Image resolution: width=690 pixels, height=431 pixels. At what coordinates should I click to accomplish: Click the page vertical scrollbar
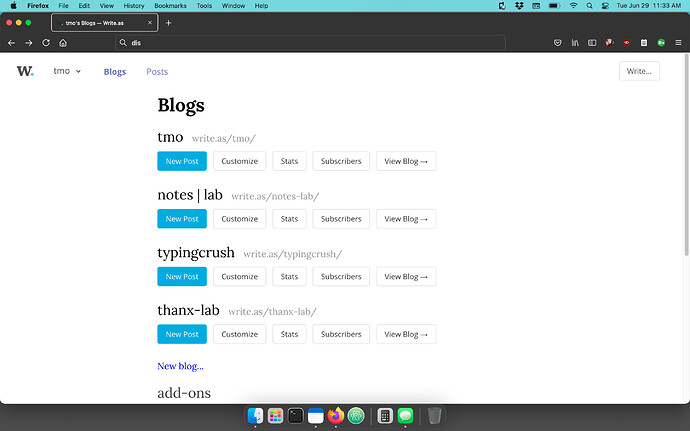[686, 154]
